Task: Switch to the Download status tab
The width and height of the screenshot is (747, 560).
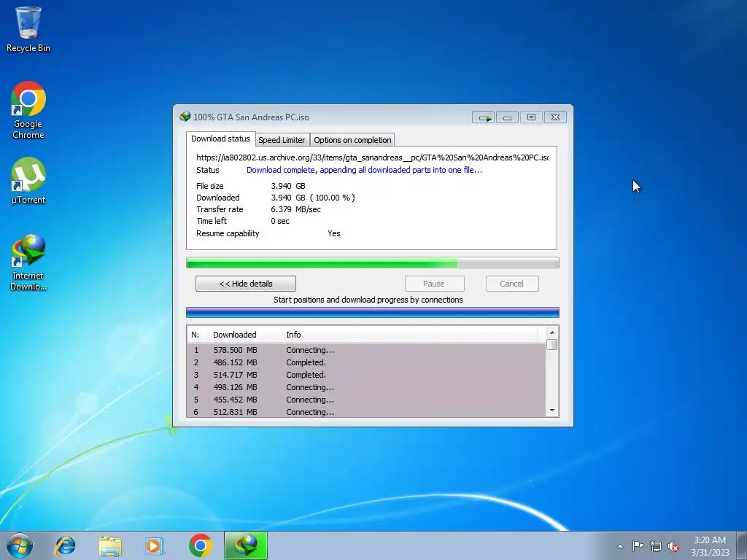Action: tap(220, 139)
